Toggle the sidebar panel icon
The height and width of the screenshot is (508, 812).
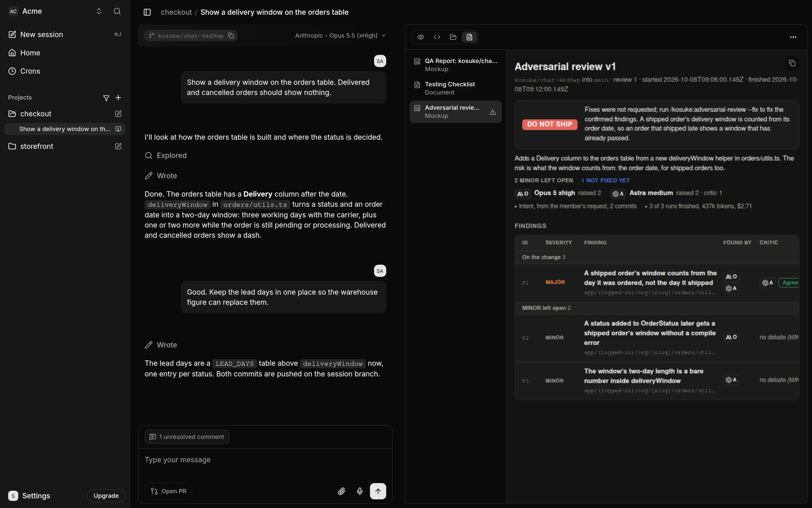point(147,12)
